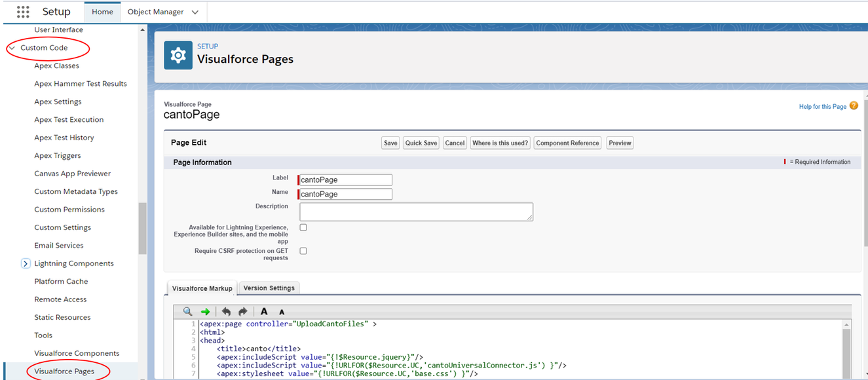Open Apex Classes in the sidebar

coord(57,66)
